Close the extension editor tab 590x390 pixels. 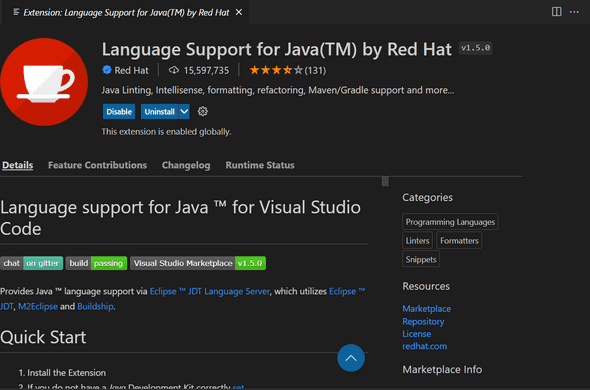coord(239,12)
